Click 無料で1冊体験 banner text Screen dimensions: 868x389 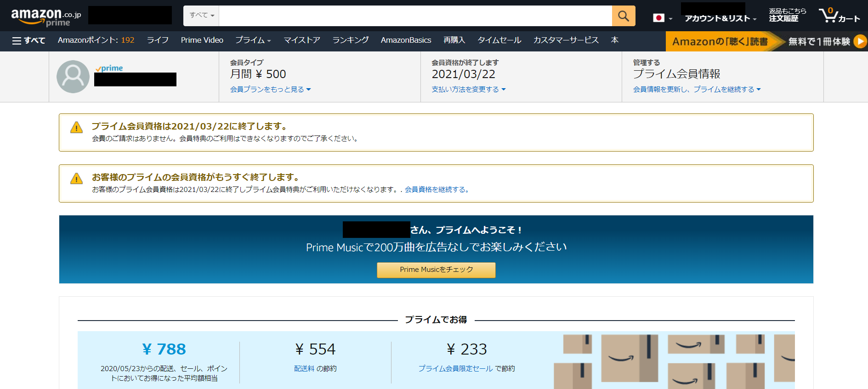[x=819, y=41]
